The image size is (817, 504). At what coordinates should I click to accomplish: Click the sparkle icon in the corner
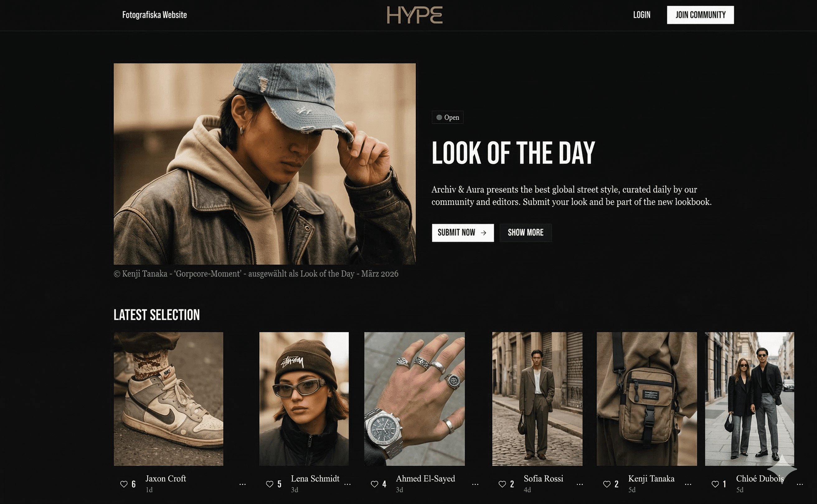[782, 469]
